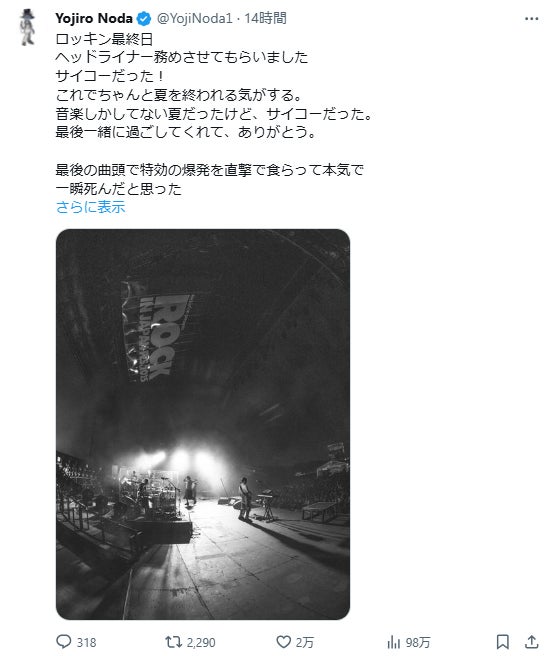Open the three-dot more options menu
549x656 pixels.
531,19
